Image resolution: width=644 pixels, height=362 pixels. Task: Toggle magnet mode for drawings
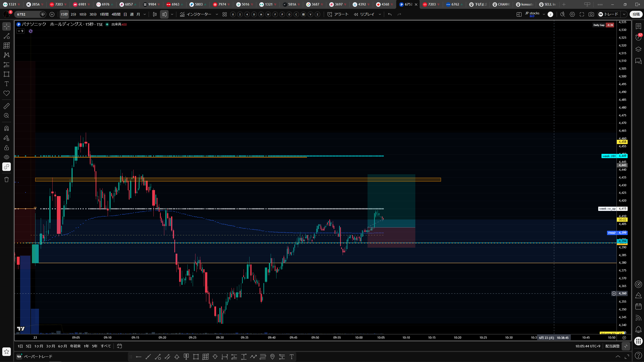(x=7, y=128)
